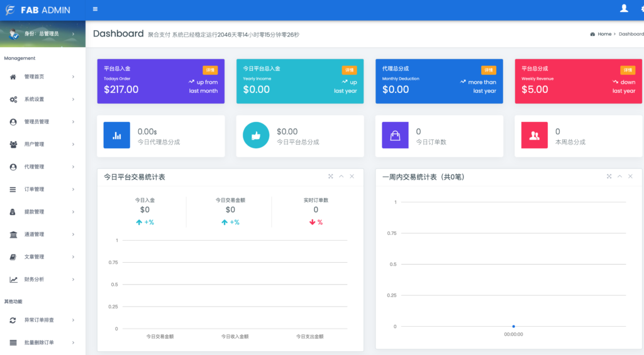This screenshot has height=355, width=644.
Task: Expand the 用户管理 chevron
Action: 73,145
